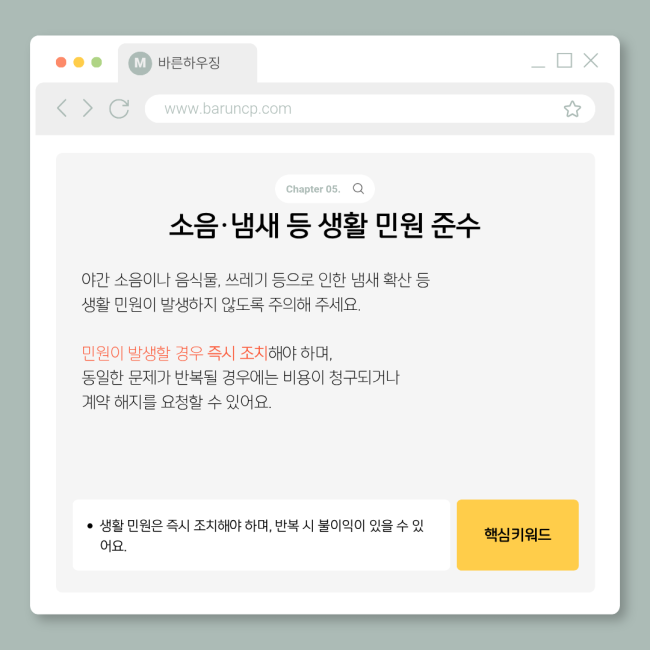Click the 소음·냄새 등 생활 민원 준수 heading
This screenshot has height=650, width=650.
pos(325,226)
